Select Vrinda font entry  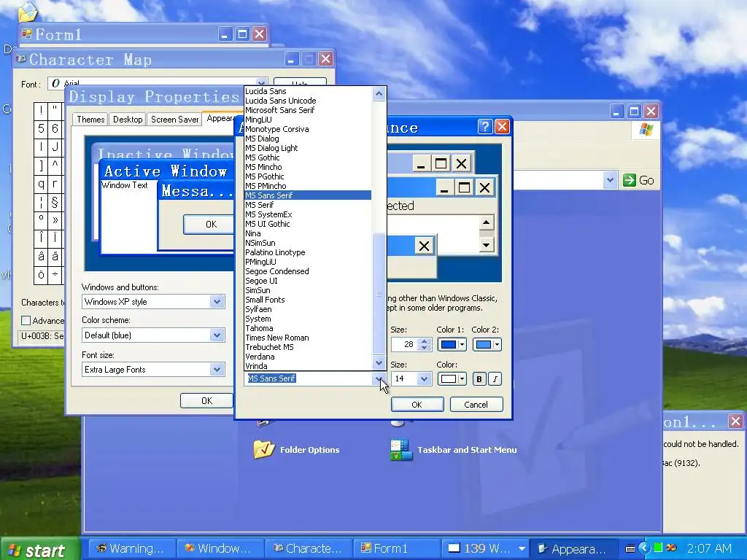point(308,366)
